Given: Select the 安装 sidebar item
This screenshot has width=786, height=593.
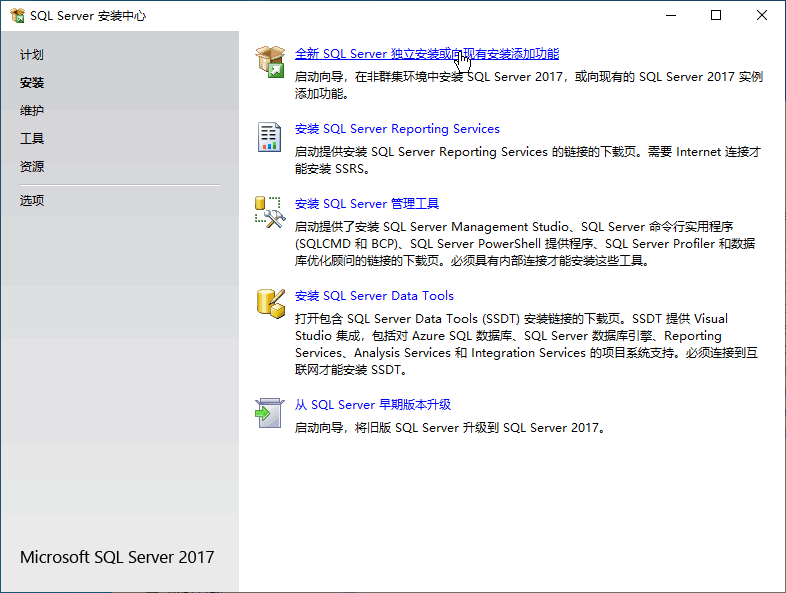Looking at the screenshot, I should click(32, 83).
